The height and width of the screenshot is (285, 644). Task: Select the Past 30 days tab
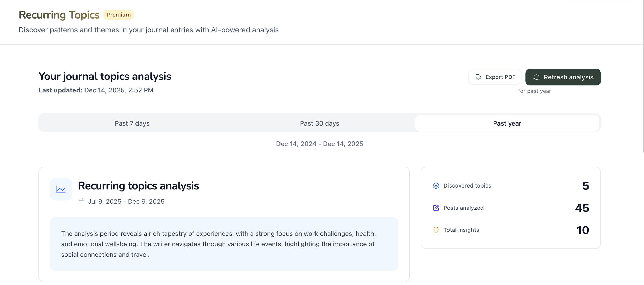[x=319, y=123]
